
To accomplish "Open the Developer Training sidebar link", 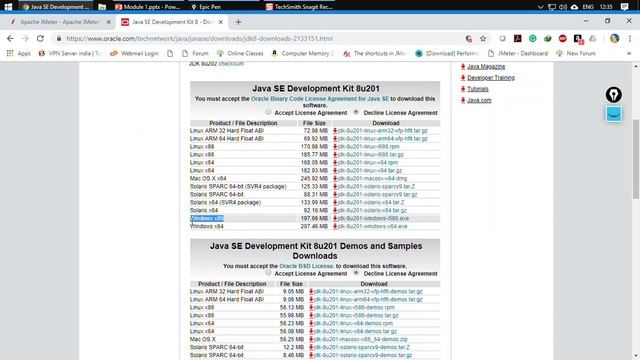I will [491, 78].
